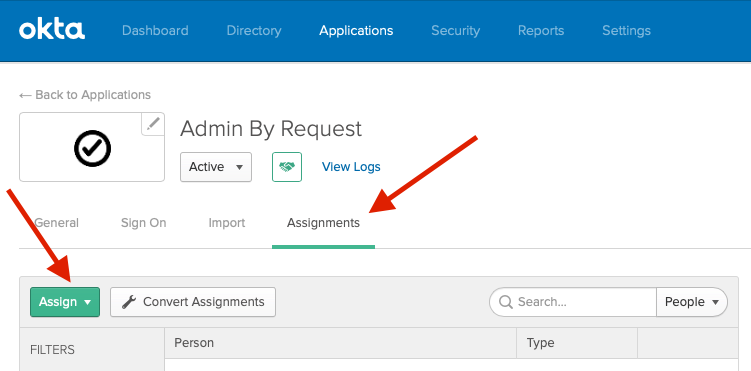The image size is (751, 371).
Task: Click in the Search input field
Action: point(573,302)
